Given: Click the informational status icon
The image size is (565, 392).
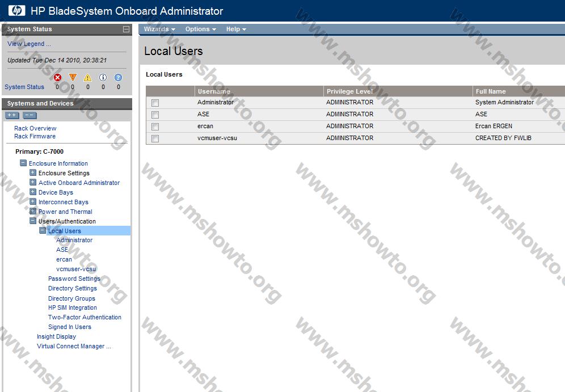Looking at the screenshot, I should (x=103, y=78).
